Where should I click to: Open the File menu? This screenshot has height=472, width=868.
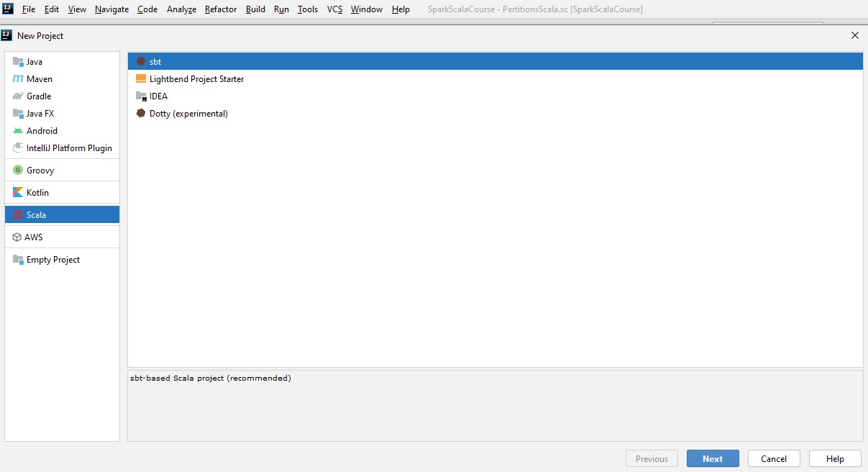point(29,9)
